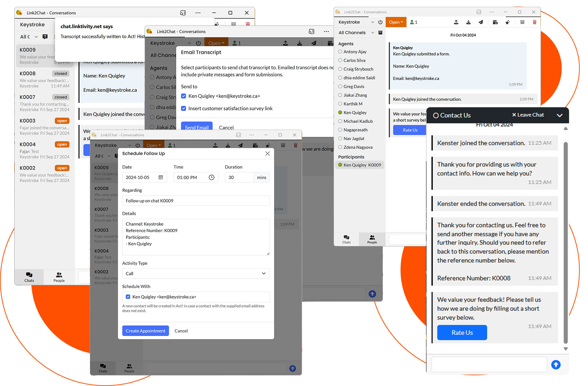
Task: Click the chat filter icon beside All C in top-left window
Action: [x=45, y=36]
